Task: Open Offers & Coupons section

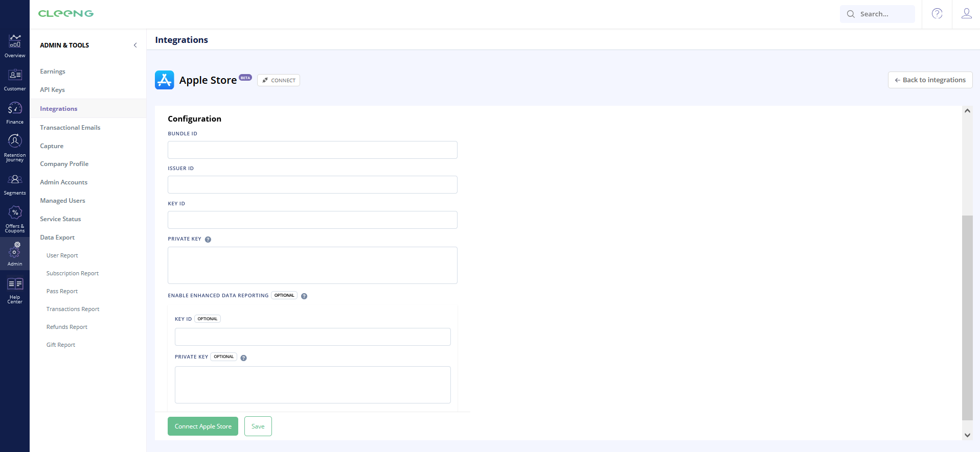Action: [x=15, y=219]
